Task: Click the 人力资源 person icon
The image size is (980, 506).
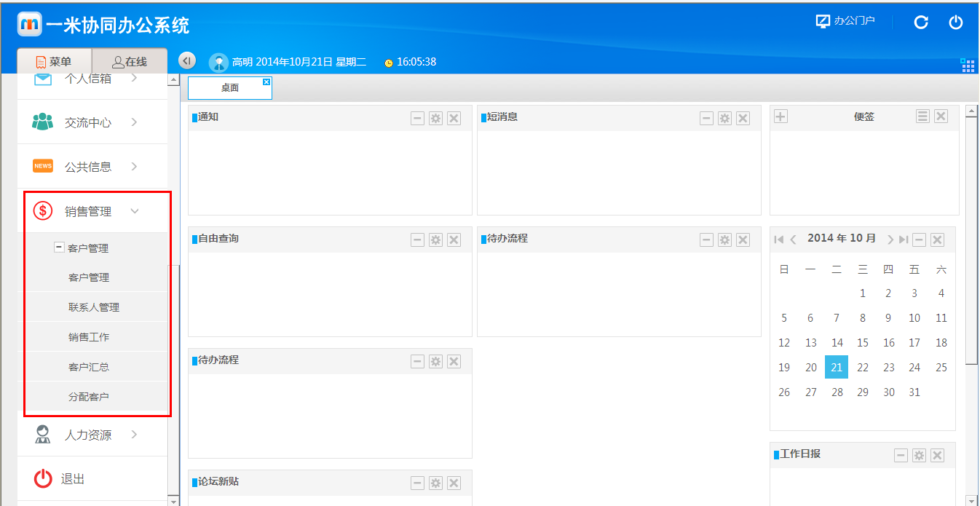Action: (x=43, y=435)
